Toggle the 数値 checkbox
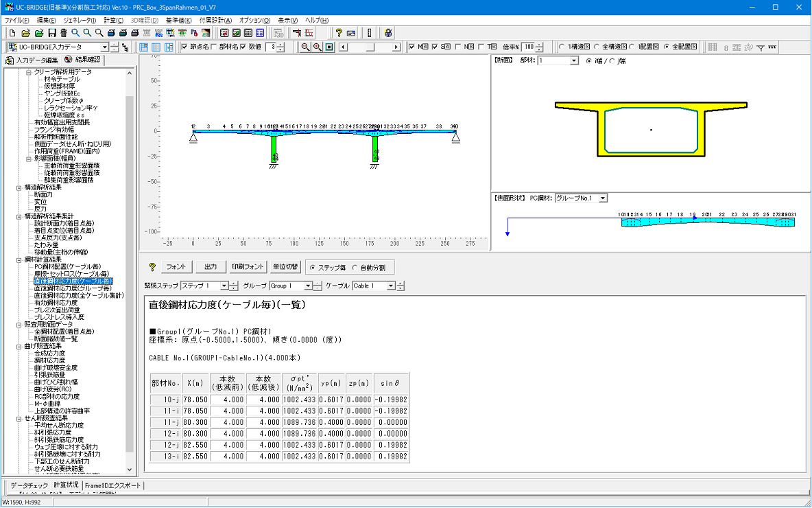This screenshot has width=812, height=508. pyautogui.click(x=243, y=47)
